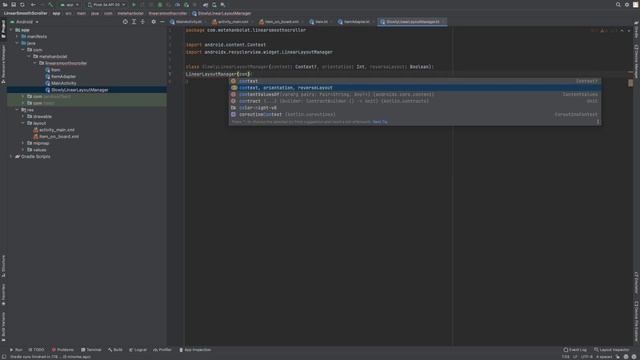Image resolution: width=640 pixels, height=360 pixels.
Task: Switch to the ItemAdapter.kt editor tab
Action: coord(354,22)
